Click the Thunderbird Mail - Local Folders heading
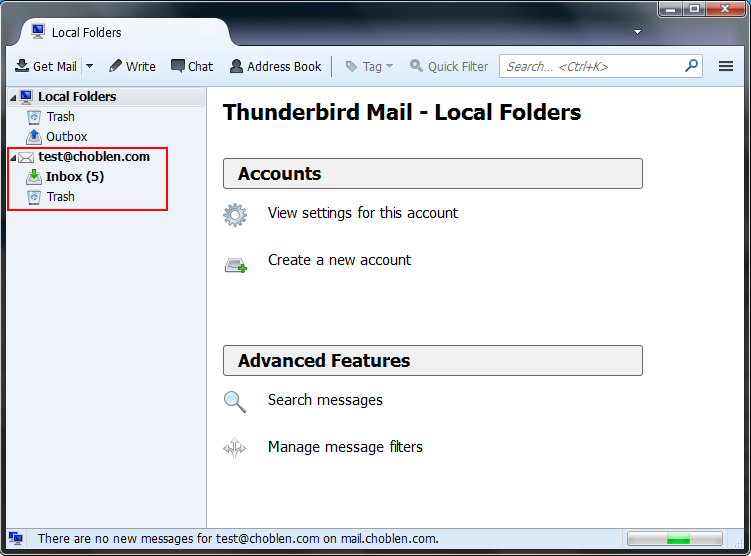This screenshot has height=556, width=751. coord(402,113)
